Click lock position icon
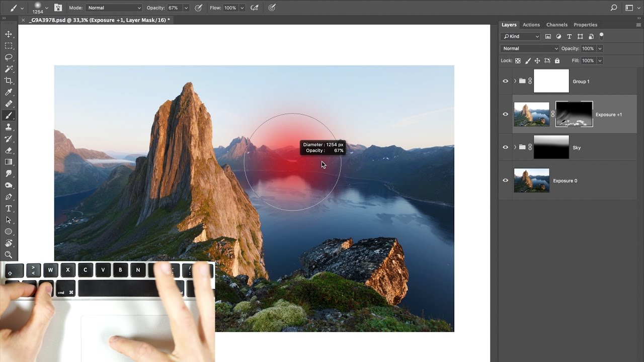The width and height of the screenshot is (644, 362). (x=537, y=61)
